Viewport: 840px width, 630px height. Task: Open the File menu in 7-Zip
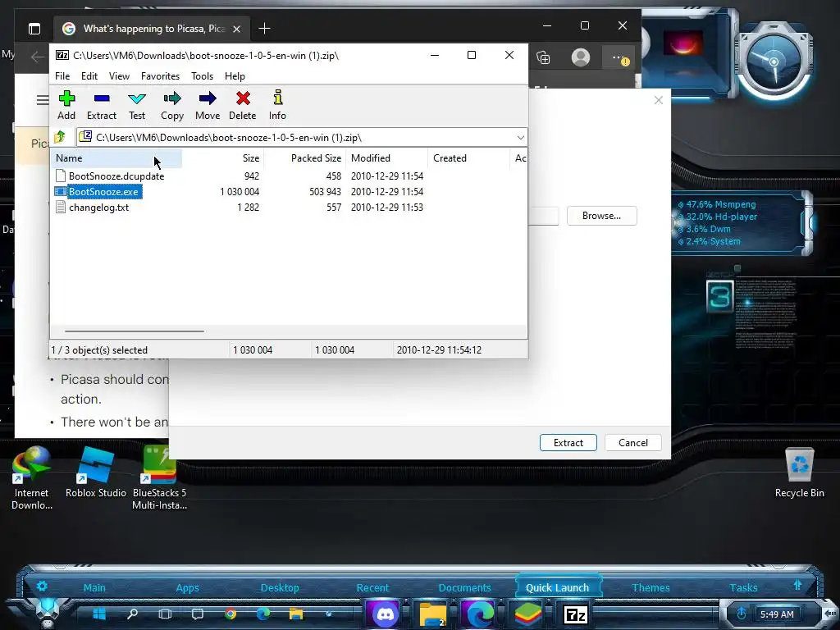[x=62, y=76]
